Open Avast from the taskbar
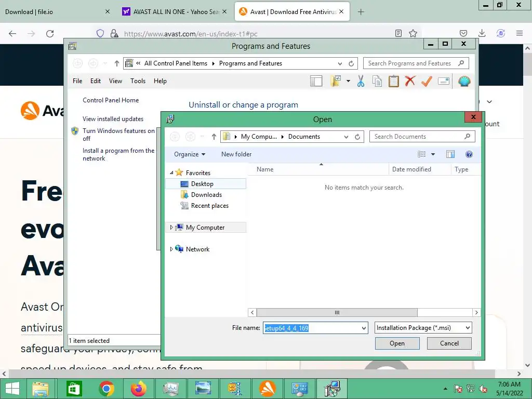Screen dimensions: 532x399 point(268,389)
